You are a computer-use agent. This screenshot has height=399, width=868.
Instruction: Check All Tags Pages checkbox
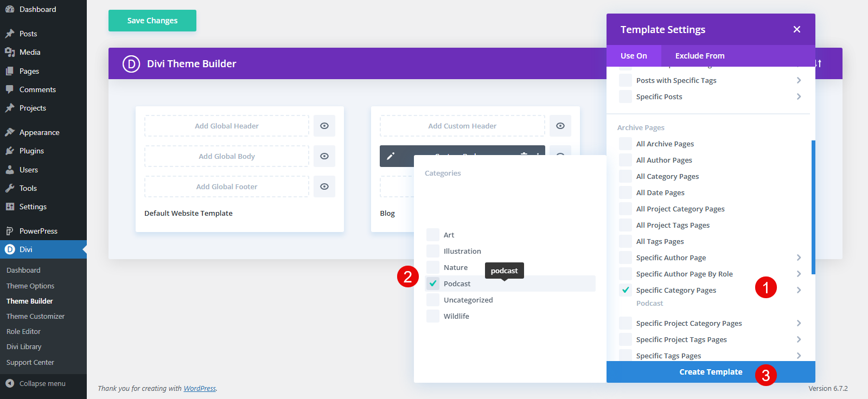click(626, 241)
